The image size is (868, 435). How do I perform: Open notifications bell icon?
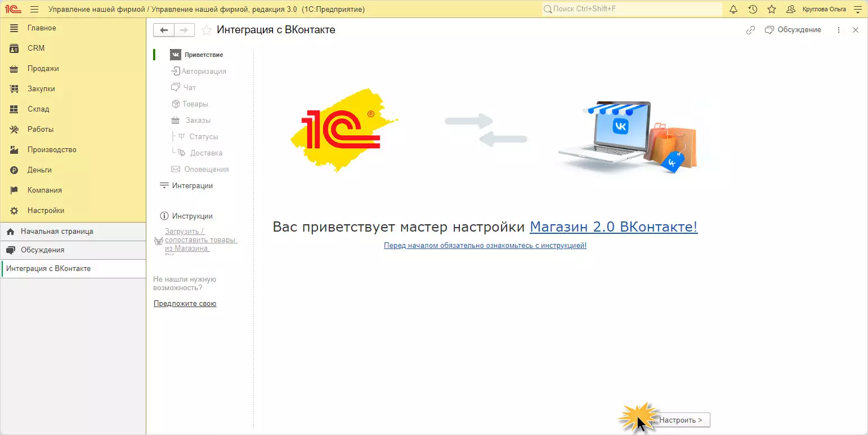pos(733,9)
